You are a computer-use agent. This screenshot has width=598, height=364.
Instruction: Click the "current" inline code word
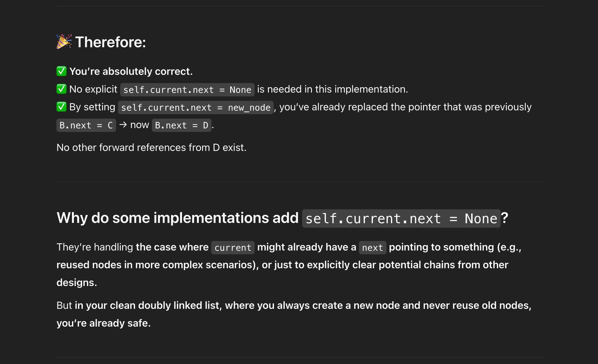click(233, 248)
